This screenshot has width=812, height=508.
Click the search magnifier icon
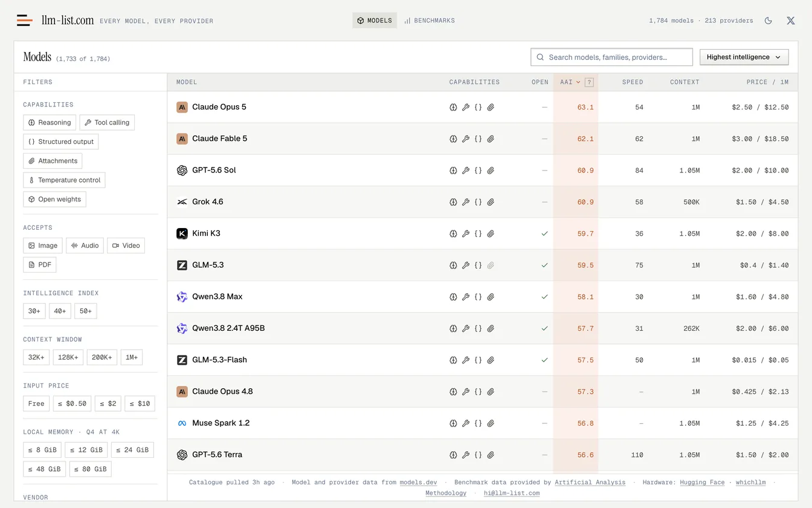click(540, 57)
